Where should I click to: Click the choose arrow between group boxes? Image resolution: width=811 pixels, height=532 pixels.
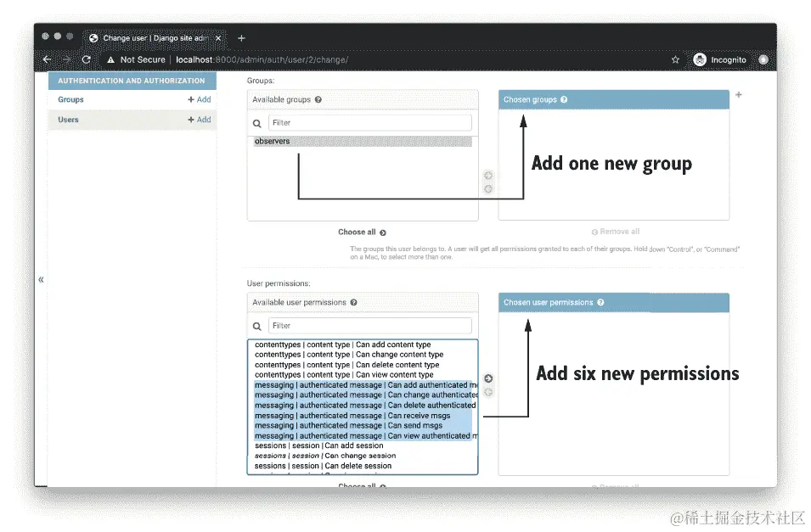coord(488,176)
